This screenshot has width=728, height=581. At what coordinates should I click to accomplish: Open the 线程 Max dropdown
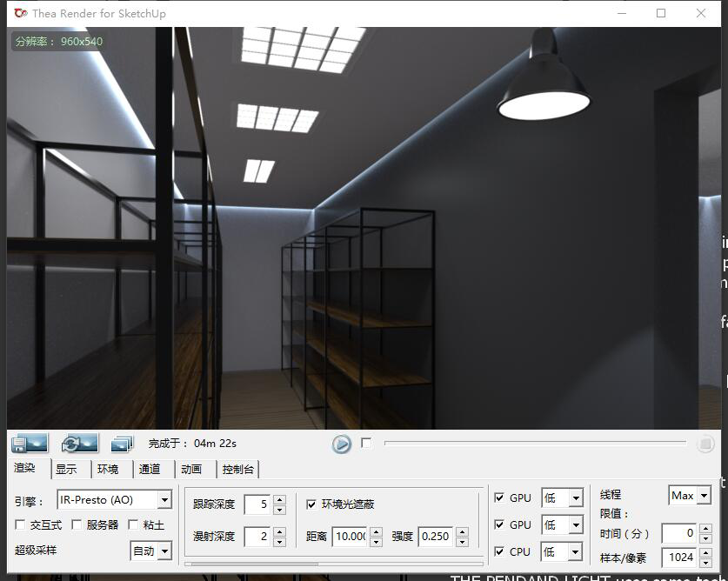coord(704,496)
